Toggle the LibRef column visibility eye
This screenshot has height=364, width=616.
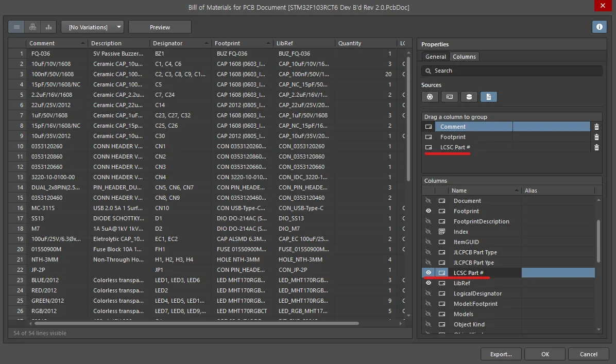coord(429,283)
